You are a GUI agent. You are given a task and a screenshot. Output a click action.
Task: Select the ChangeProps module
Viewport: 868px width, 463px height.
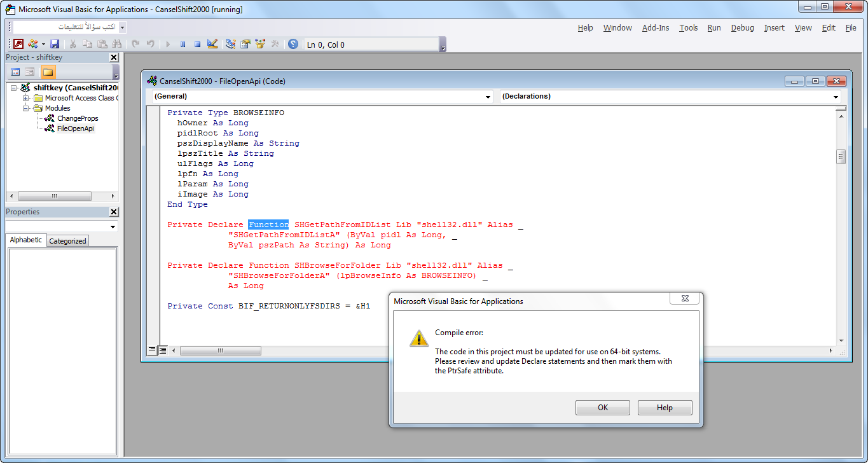[x=78, y=118]
